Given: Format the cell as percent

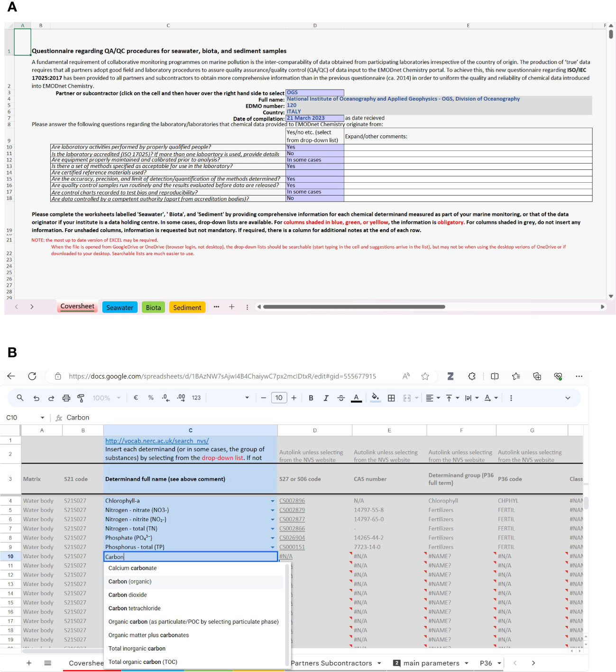Looking at the screenshot, I should pos(151,398).
